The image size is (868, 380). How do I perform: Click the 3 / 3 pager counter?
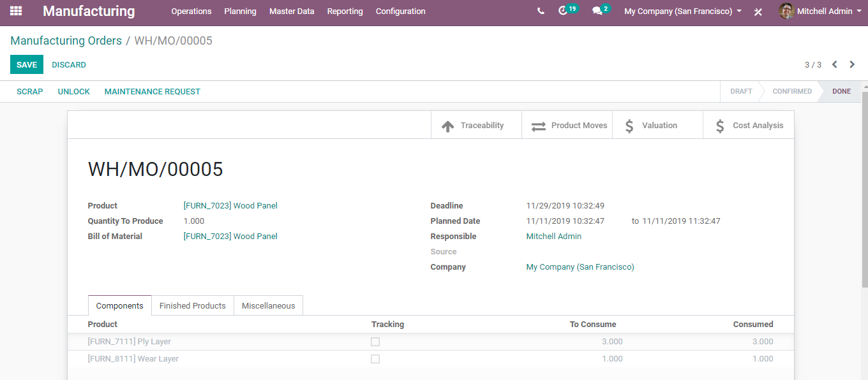(x=813, y=65)
